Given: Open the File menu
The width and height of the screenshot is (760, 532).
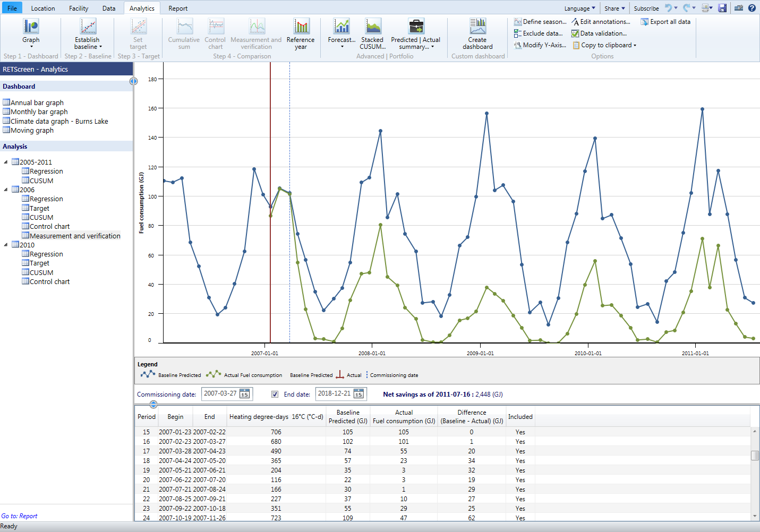Looking at the screenshot, I should click(x=12, y=8).
